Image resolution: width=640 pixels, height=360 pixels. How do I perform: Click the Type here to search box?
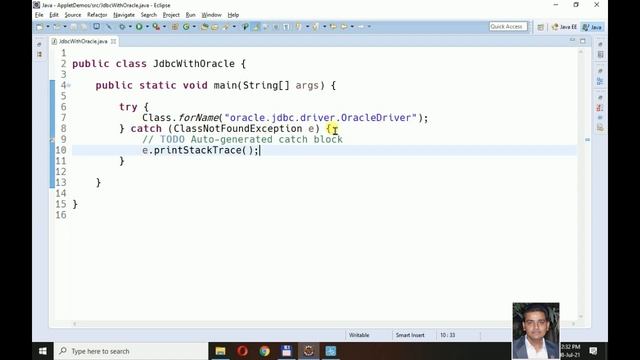tap(131, 351)
